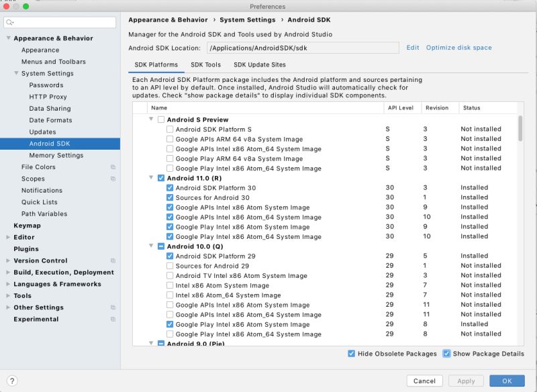Uncheck Sources for Android 30

click(170, 197)
